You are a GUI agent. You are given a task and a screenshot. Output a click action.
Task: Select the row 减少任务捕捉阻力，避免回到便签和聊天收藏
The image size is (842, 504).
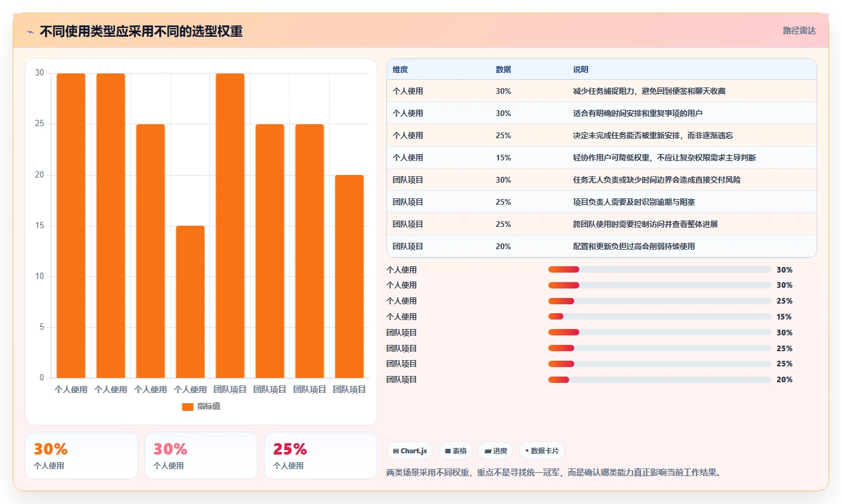(x=602, y=91)
